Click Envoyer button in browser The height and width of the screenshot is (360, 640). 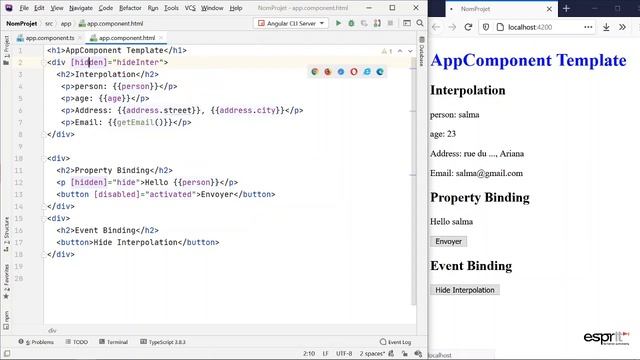(448, 242)
